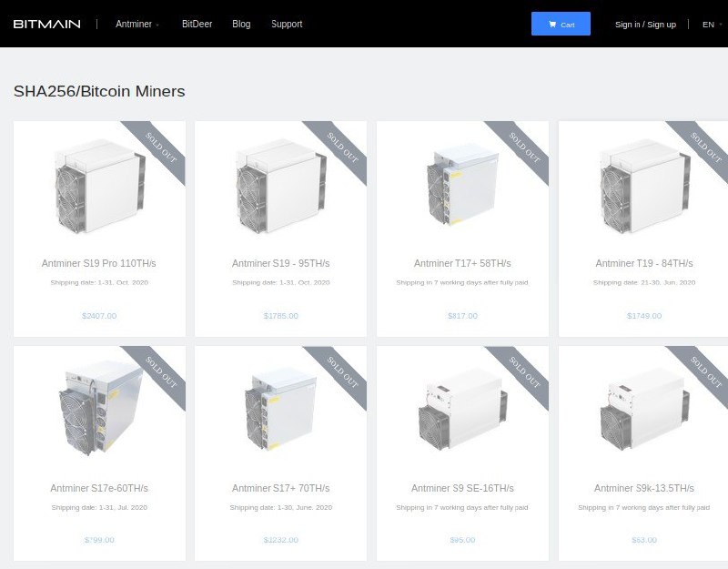Click S17e shipping date 1-31, Jul. 2020
This screenshot has width=728, height=569.
tap(99, 507)
